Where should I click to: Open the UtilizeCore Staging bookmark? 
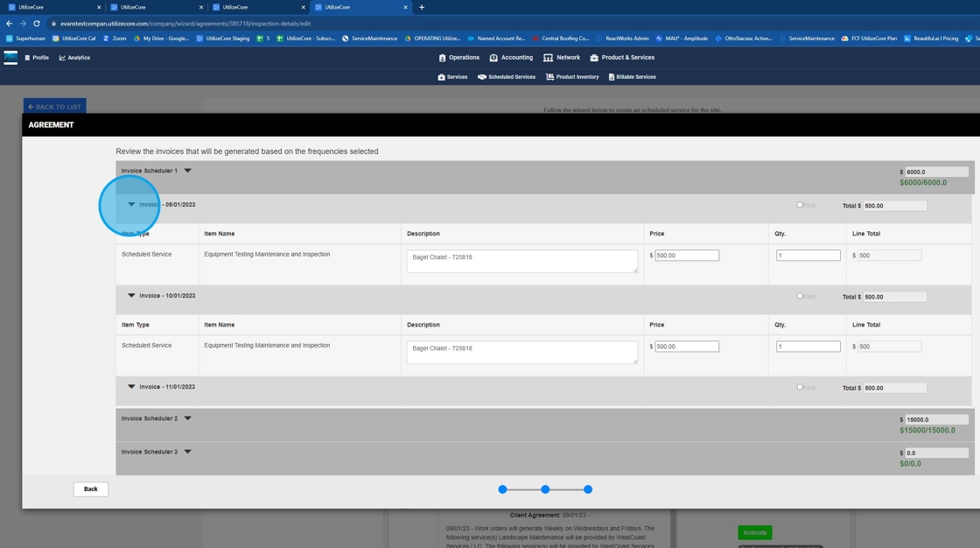point(222,39)
